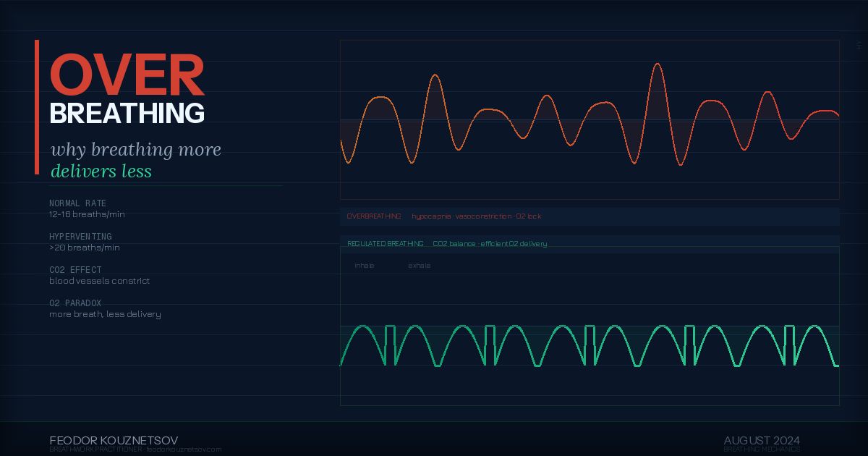Select the CO2 EFFECT heading
Screen dimensions: 868x456
(x=75, y=270)
